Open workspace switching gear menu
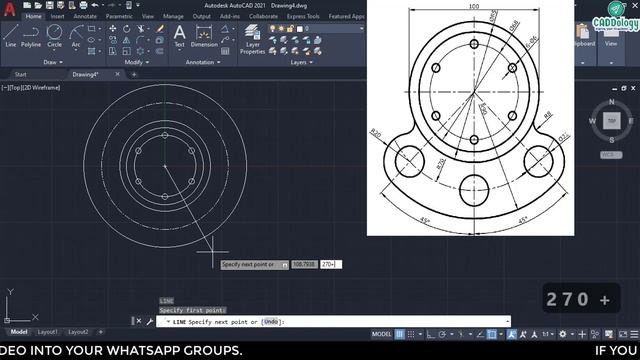The height and width of the screenshot is (360, 640). (x=563, y=334)
